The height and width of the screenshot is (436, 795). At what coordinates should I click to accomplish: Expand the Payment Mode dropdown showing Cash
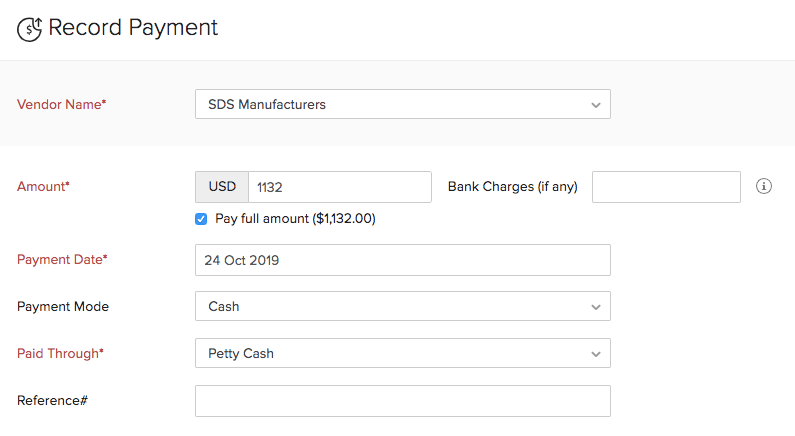click(x=402, y=306)
